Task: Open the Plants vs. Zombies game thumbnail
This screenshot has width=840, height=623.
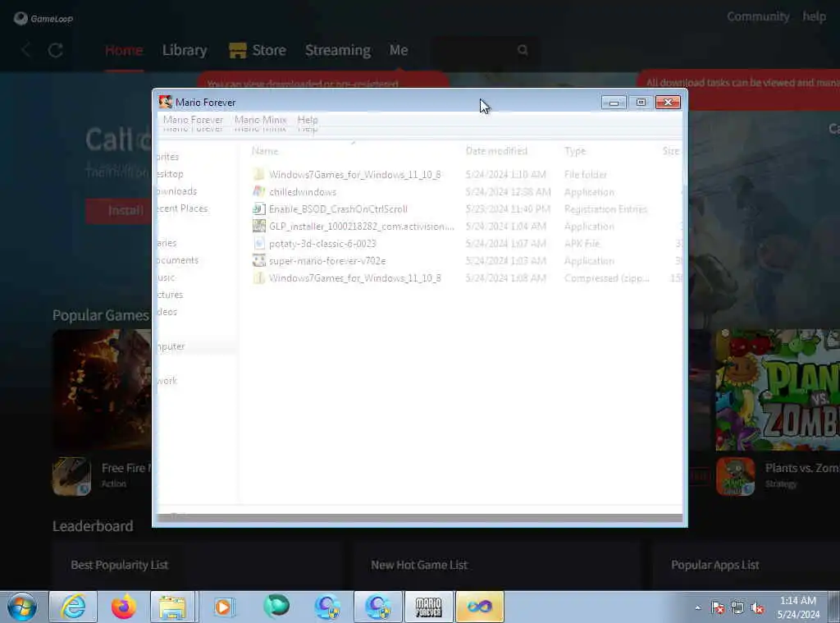Action: tap(778, 390)
